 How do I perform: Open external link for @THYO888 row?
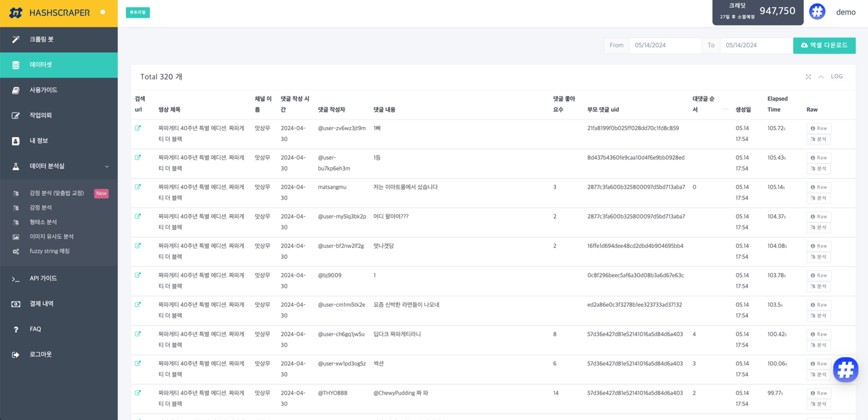(x=138, y=393)
